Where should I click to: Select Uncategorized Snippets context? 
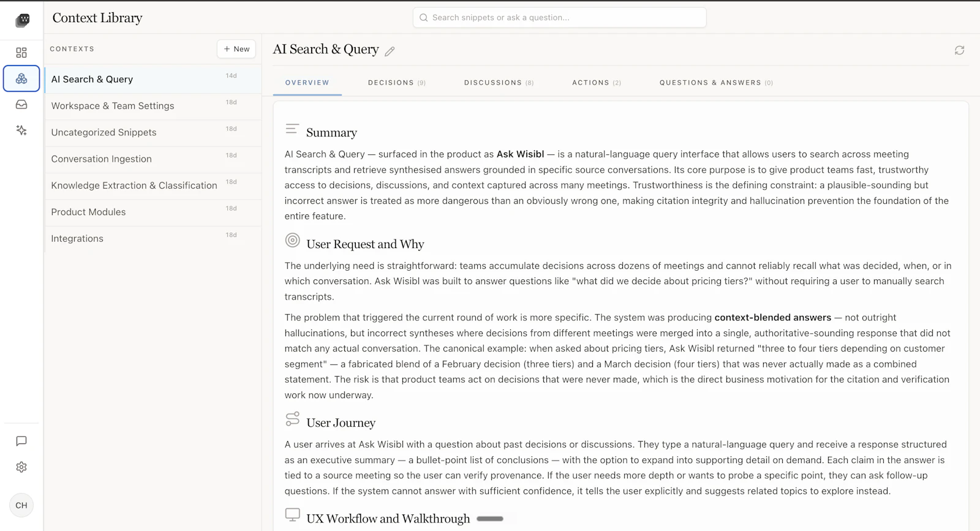[x=153, y=132]
